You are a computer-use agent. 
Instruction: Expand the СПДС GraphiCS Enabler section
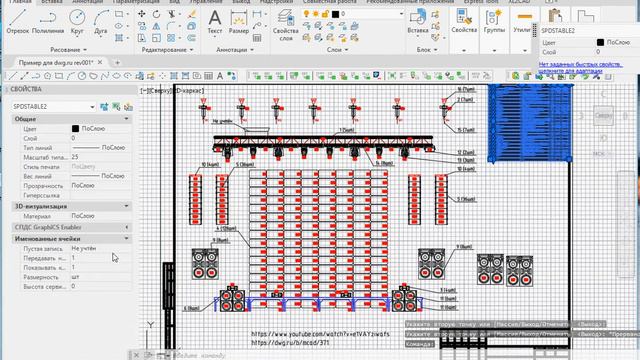127,227
